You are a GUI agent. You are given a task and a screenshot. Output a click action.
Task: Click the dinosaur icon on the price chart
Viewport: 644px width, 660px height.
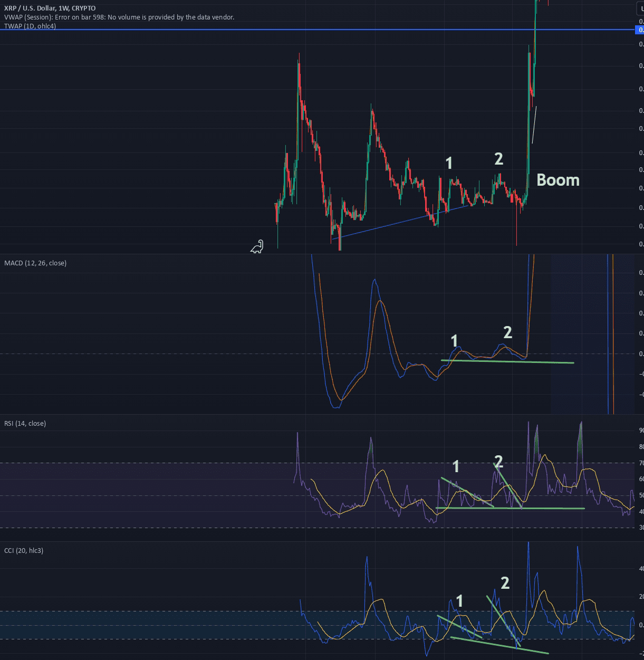[x=257, y=246]
